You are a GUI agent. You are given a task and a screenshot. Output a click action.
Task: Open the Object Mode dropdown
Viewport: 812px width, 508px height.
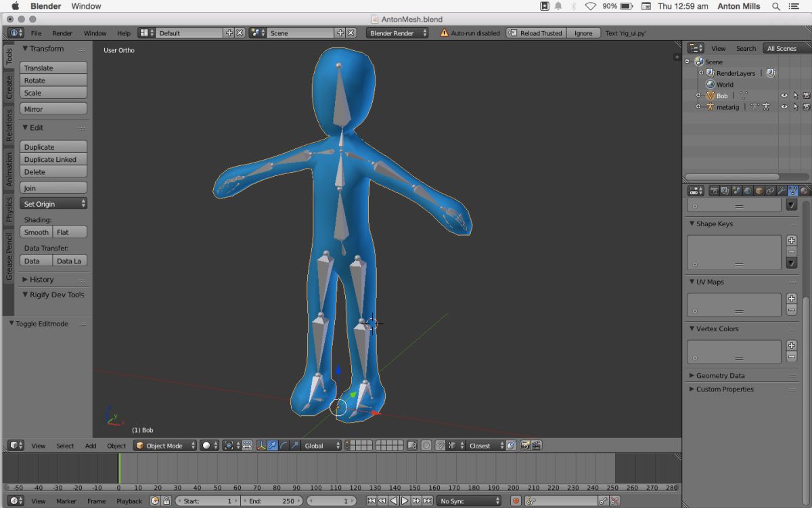(x=165, y=446)
